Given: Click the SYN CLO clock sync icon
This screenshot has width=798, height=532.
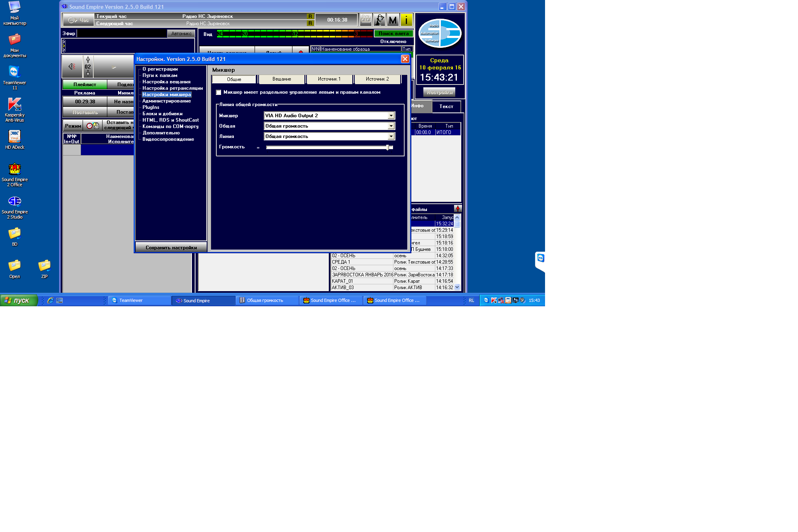Looking at the screenshot, I should pyautogui.click(x=365, y=20).
